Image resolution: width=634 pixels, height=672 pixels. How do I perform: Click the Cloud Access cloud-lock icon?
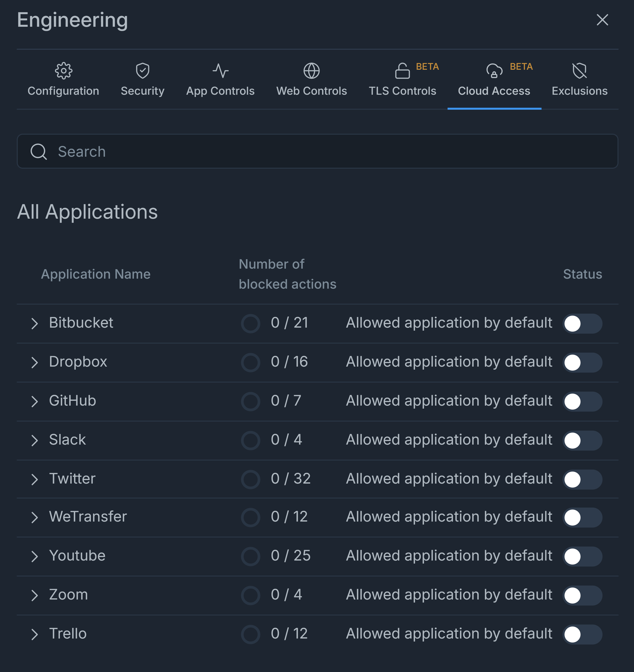[494, 71]
